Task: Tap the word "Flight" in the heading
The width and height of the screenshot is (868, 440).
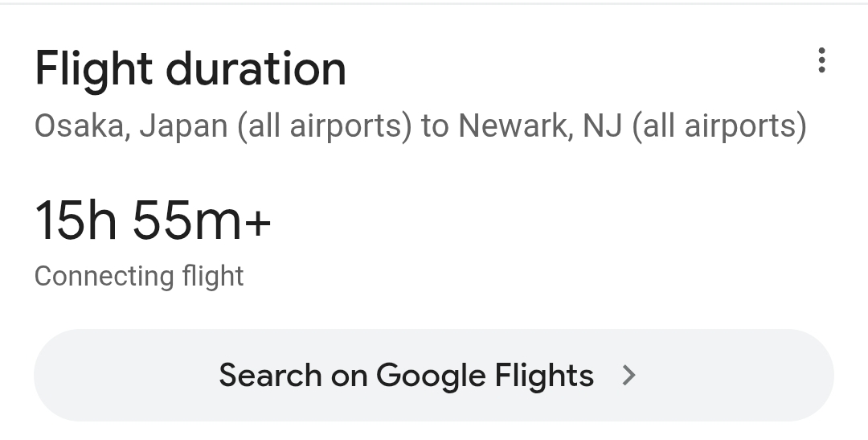Action: [93, 69]
